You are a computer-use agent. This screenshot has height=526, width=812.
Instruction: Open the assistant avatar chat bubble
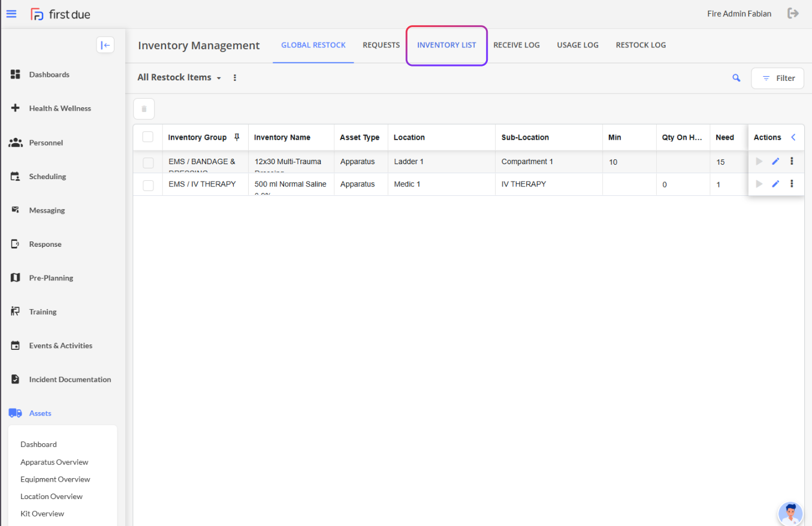[x=790, y=514]
